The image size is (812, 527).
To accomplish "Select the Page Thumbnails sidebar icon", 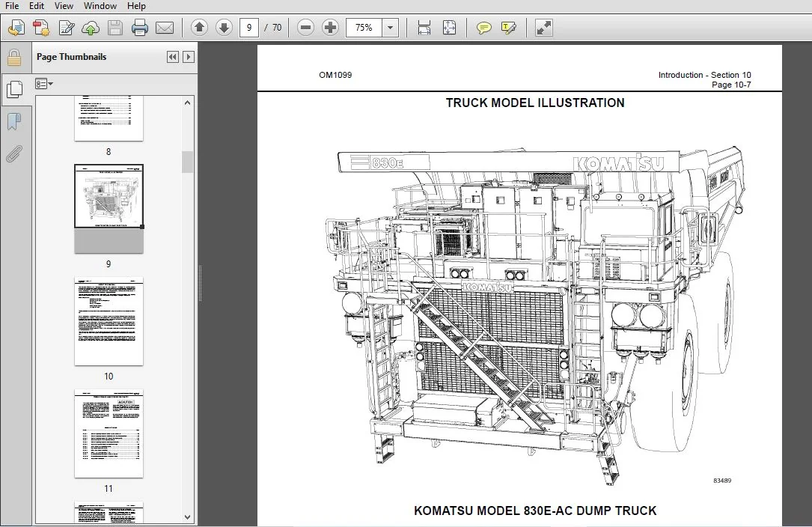I will click(14, 90).
